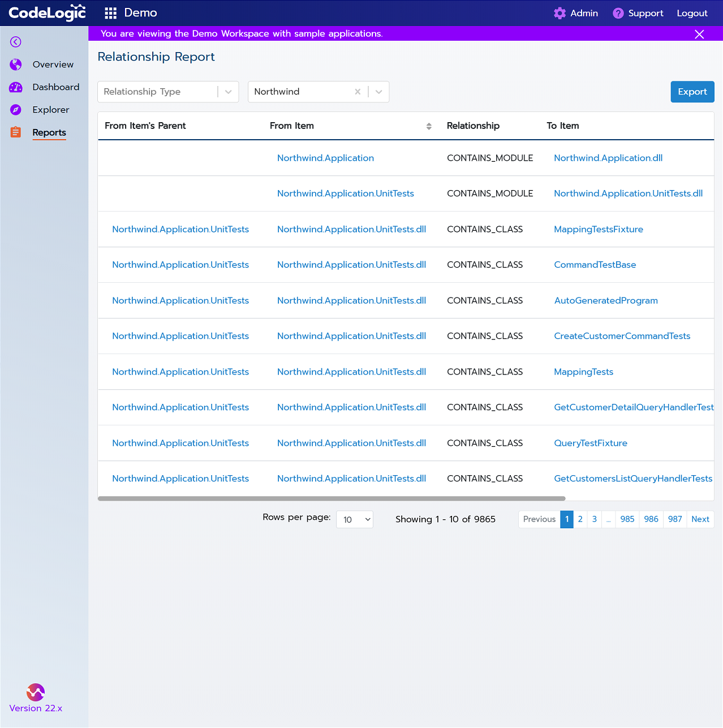The height and width of the screenshot is (728, 723).
Task: Open parent link in QueryTestFixture row
Action: [x=180, y=443]
